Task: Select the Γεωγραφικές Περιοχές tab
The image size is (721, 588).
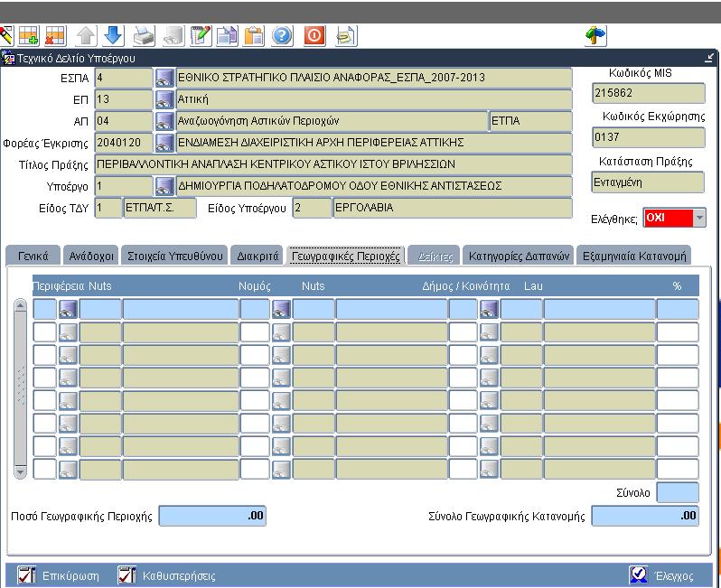Action: [346, 256]
